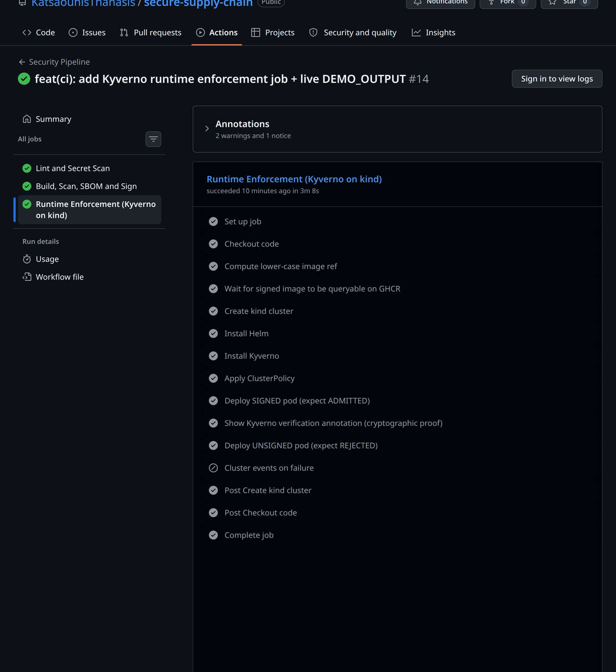Click the Projects table icon
Viewport: 616px width, 672px height.
256,33
